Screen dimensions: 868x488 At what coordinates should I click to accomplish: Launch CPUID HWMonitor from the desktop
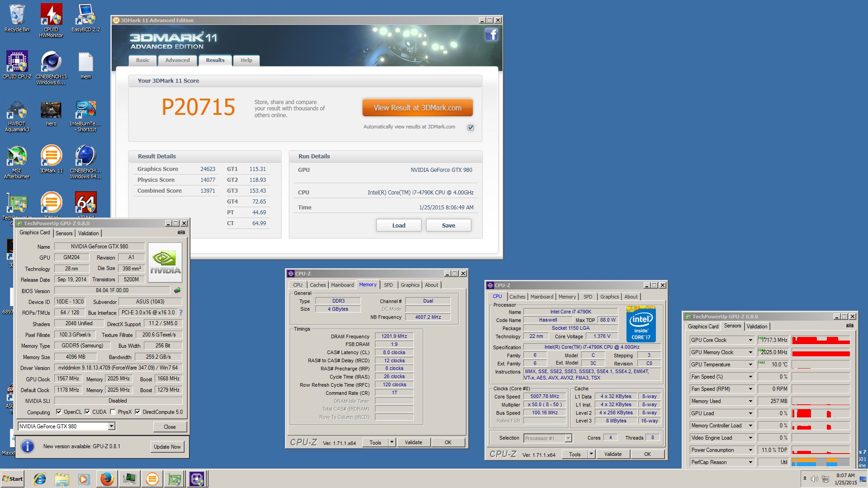tap(51, 20)
